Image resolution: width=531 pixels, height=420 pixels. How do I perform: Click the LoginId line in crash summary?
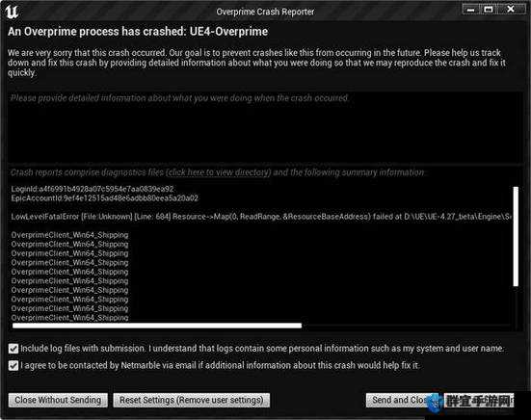pyautogui.click(x=93, y=189)
